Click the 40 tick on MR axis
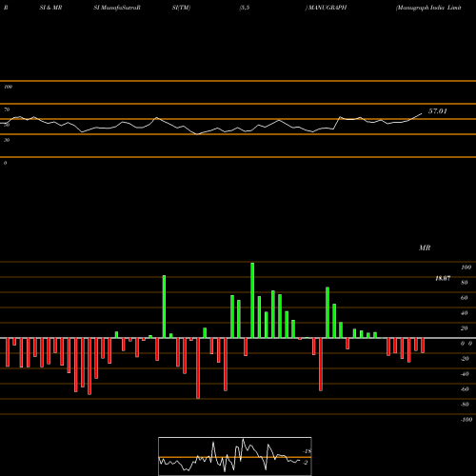Image resolution: width=476 pixels, height=476 pixels. 465,313
